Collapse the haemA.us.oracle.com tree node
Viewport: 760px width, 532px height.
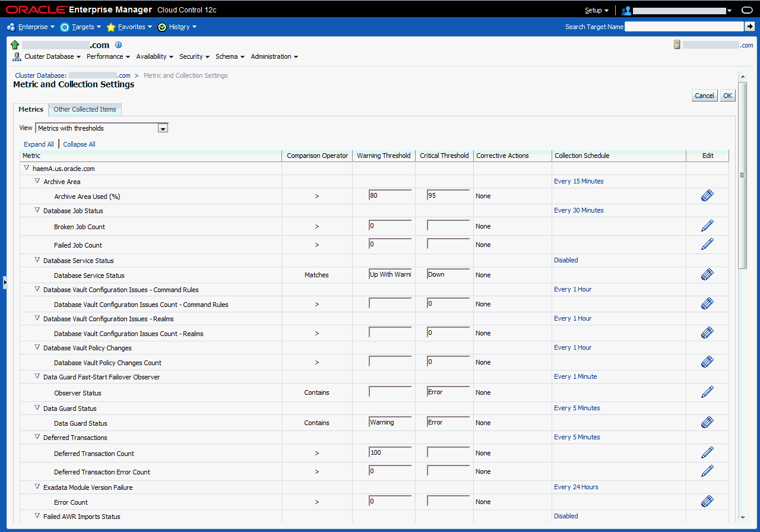pos(26,168)
